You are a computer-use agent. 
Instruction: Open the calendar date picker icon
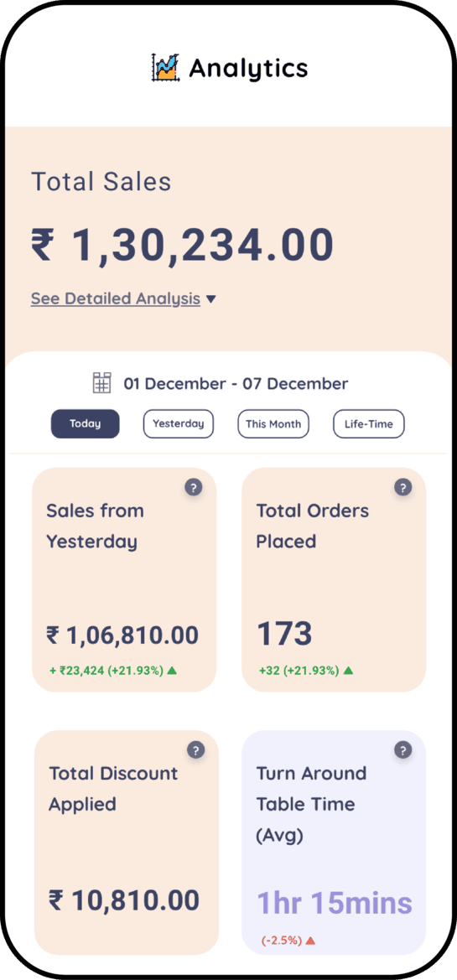tap(102, 383)
